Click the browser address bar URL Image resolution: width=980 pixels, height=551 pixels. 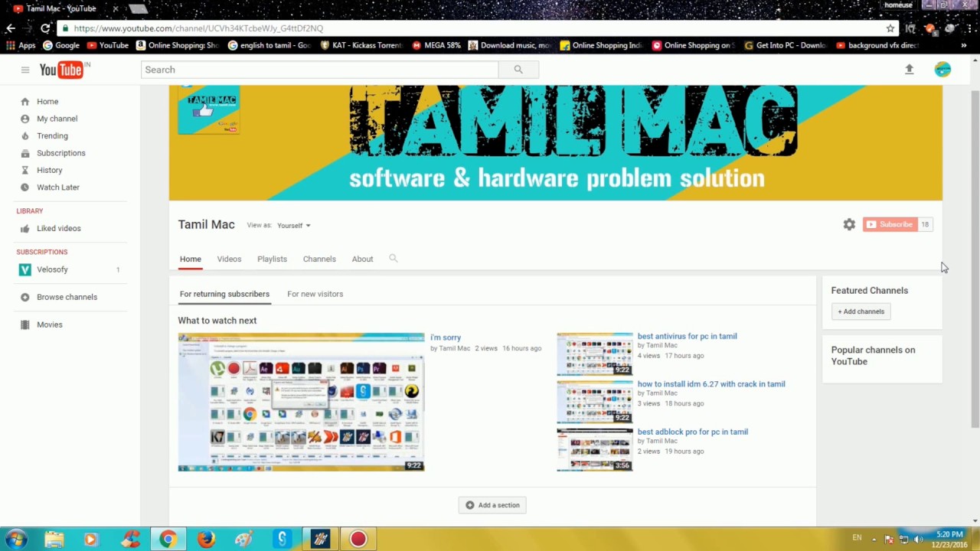198,28
